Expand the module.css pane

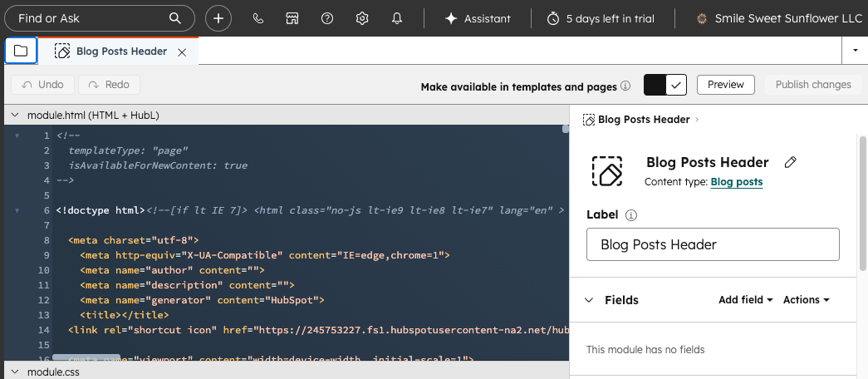15,372
